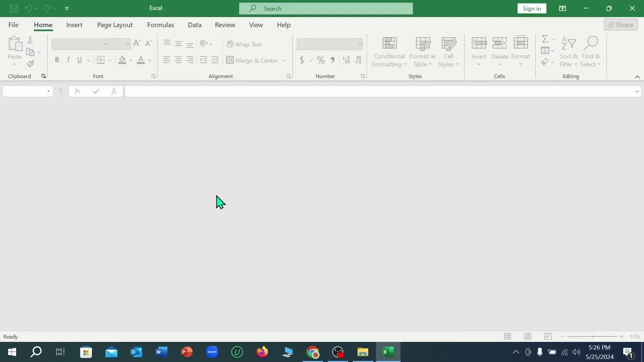Open the Clipboard dialog launcher
The image size is (644, 362).
(x=43, y=76)
